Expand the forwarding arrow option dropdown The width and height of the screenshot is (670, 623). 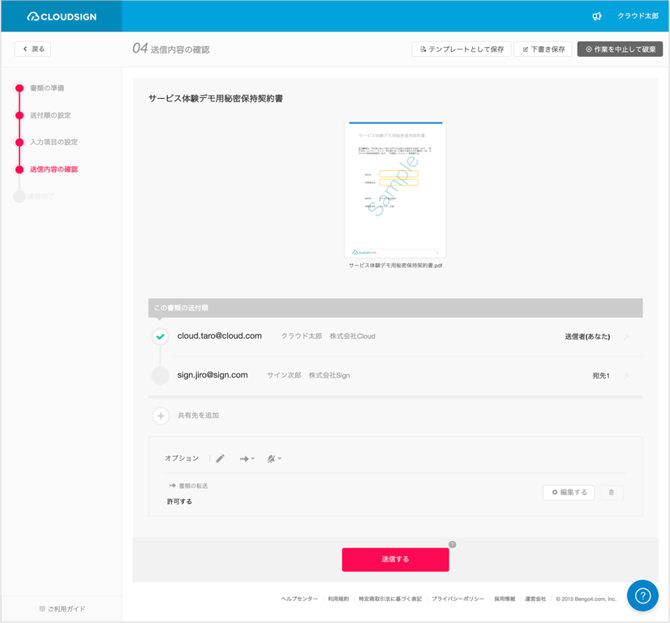pos(247,458)
